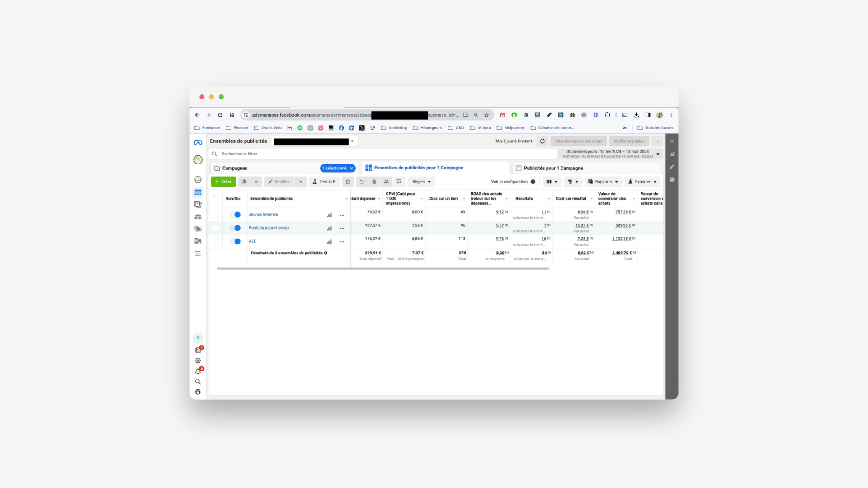
Task: Open the settings gear in the sidebar
Action: pyautogui.click(x=198, y=361)
